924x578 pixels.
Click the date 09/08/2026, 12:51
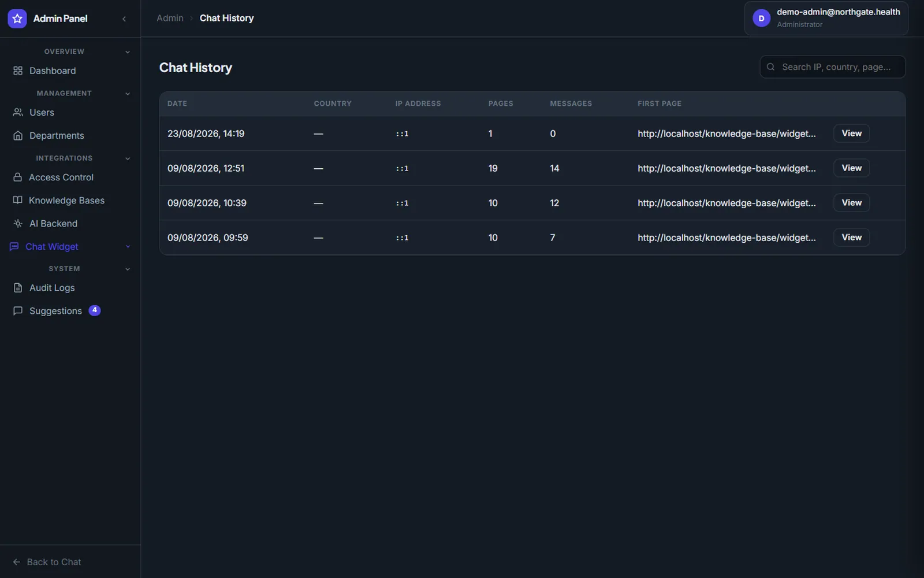206,168
